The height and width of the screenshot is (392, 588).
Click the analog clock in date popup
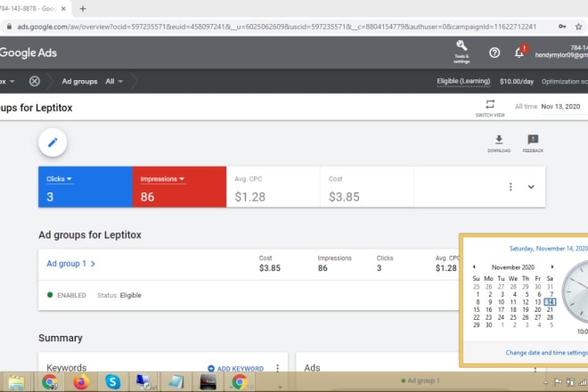click(x=576, y=292)
